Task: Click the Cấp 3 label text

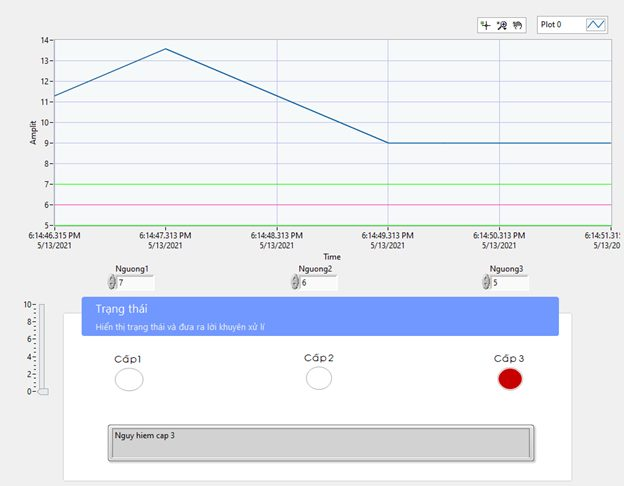Action: [509, 359]
